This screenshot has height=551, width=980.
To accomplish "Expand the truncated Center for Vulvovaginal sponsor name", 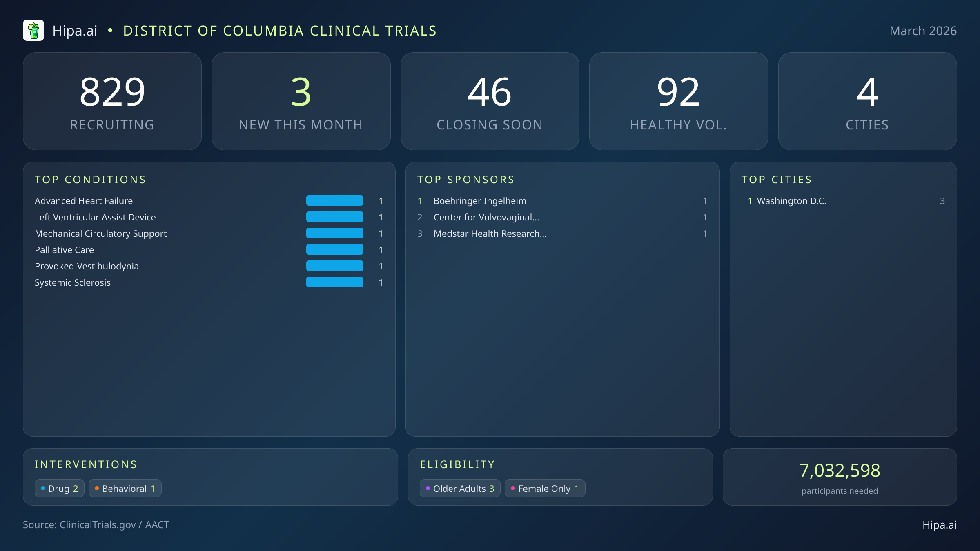I will tap(486, 217).
